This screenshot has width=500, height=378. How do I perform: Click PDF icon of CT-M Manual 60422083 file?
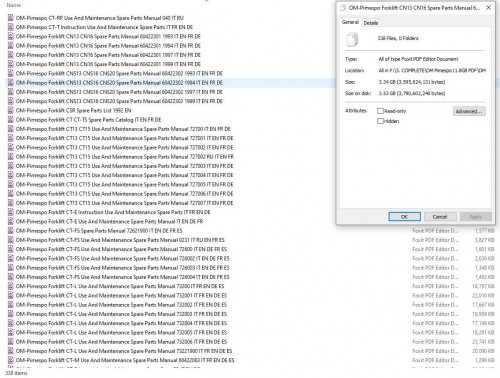coord(11,360)
